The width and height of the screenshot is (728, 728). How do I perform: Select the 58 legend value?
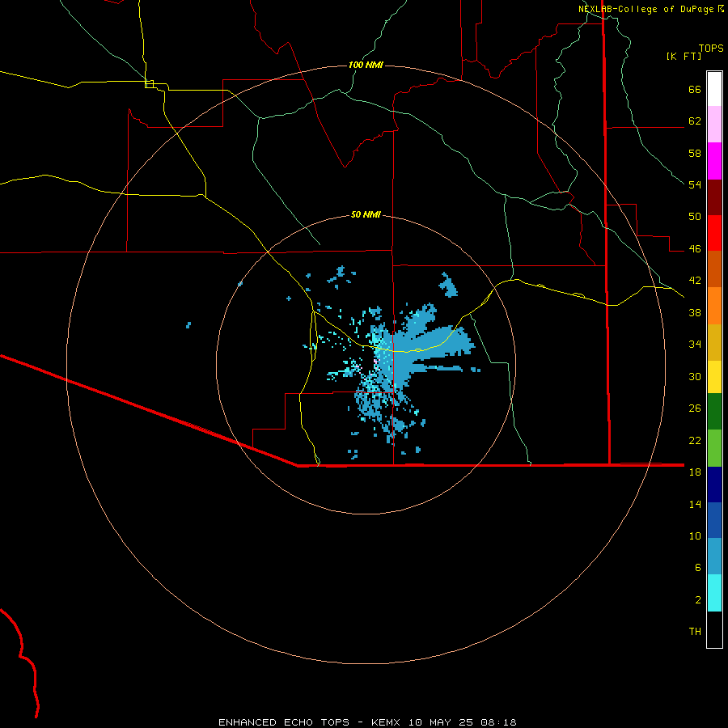(695, 153)
